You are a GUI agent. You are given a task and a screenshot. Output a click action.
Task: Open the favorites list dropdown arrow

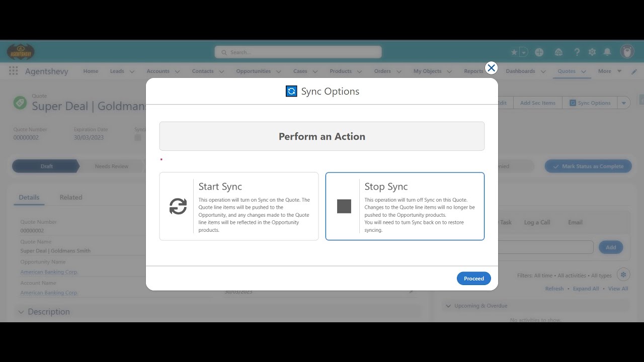[524, 52]
